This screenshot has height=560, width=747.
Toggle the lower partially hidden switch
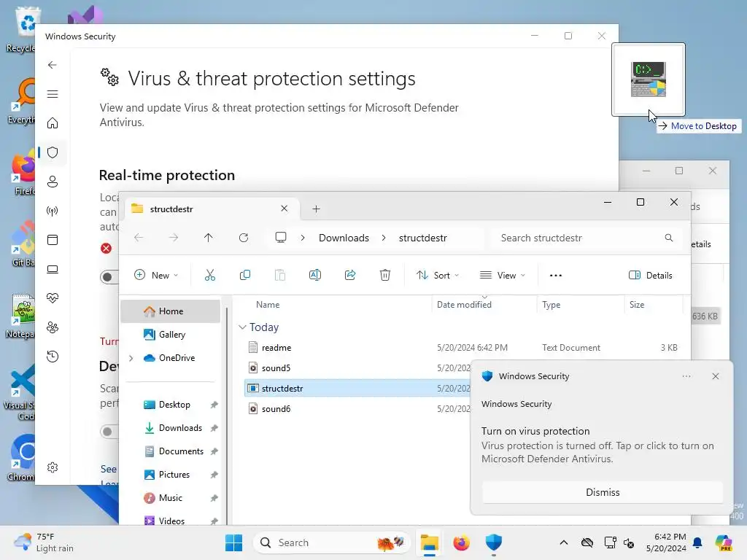tap(109, 432)
